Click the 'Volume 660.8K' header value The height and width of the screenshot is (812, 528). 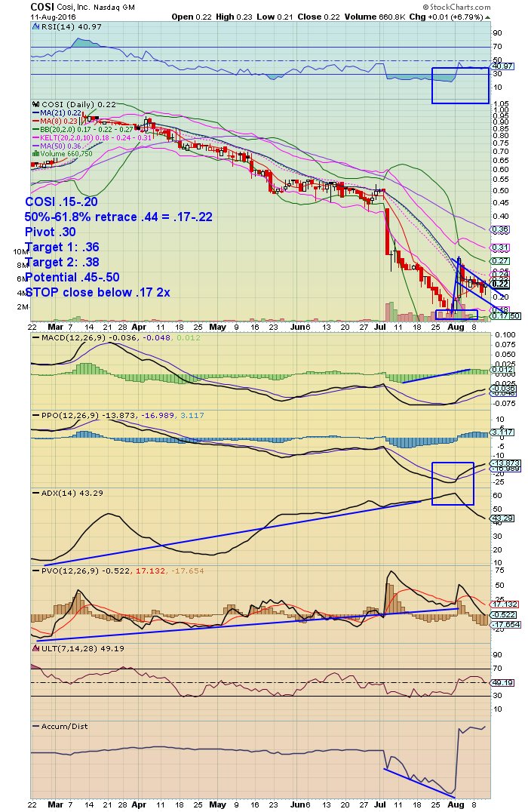(376, 17)
